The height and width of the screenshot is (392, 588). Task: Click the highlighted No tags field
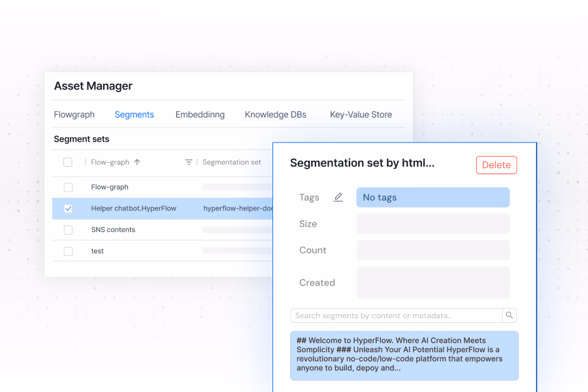(x=433, y=197)
